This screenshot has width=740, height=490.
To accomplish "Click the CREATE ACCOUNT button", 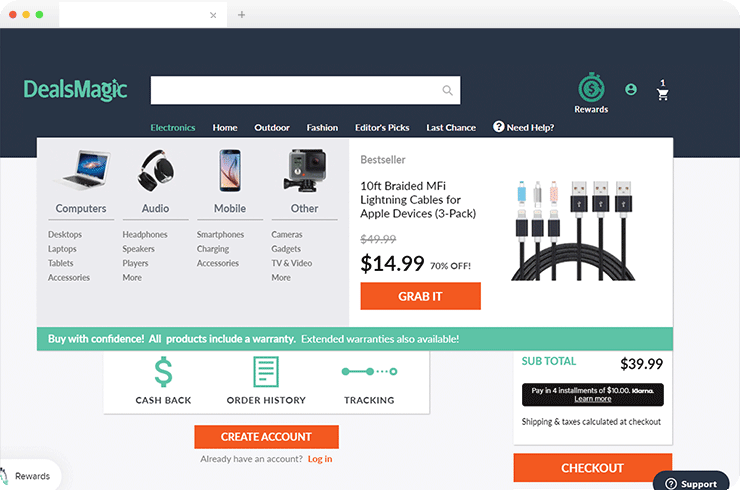I will pyautogui.click(x=266, y=437).
